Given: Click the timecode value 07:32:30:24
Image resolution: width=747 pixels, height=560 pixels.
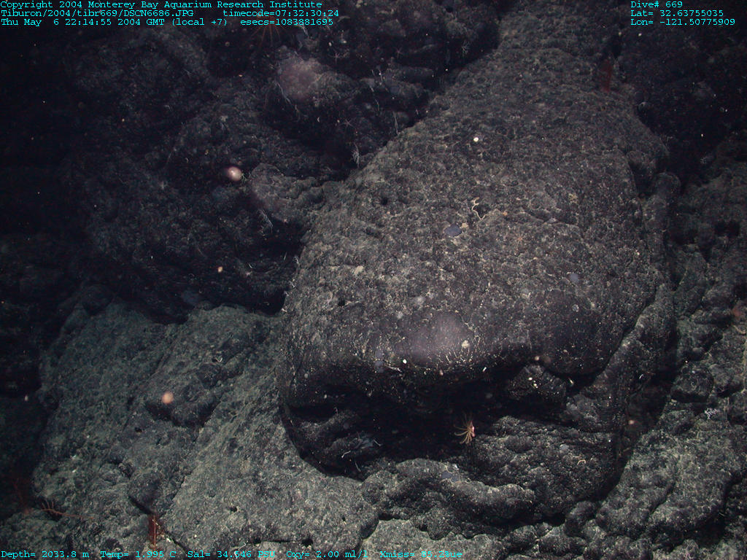Looking at the screenshot, I should (281, 13).
